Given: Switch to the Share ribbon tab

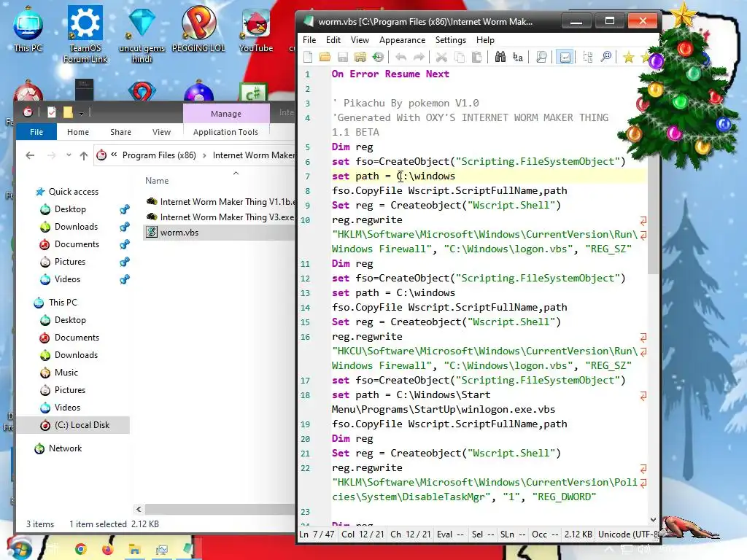Looking at the screenshot, I should (x=120, y=132).
